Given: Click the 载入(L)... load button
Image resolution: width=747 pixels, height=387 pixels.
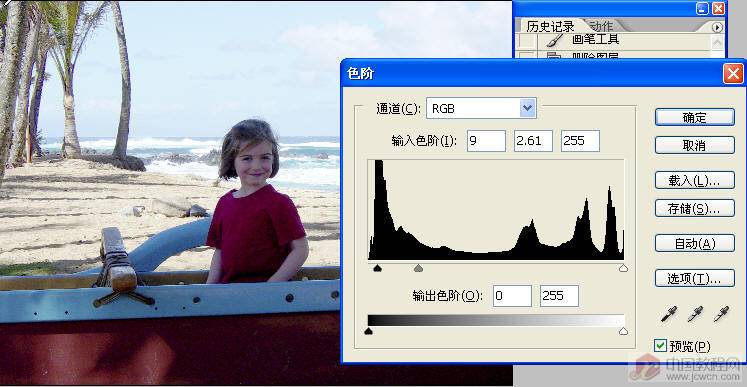Looking at the screenshot, I should point(695,180).
